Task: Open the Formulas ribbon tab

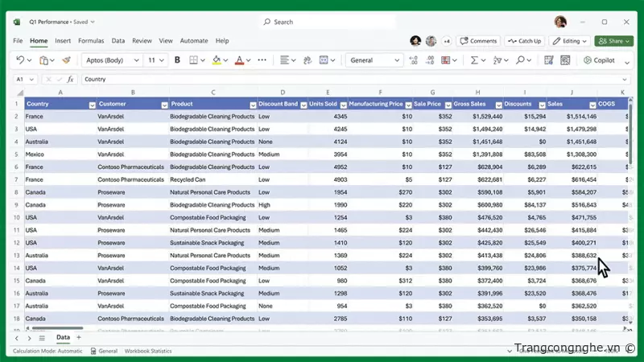Action: pyautogui.click(x=91, y=40)
